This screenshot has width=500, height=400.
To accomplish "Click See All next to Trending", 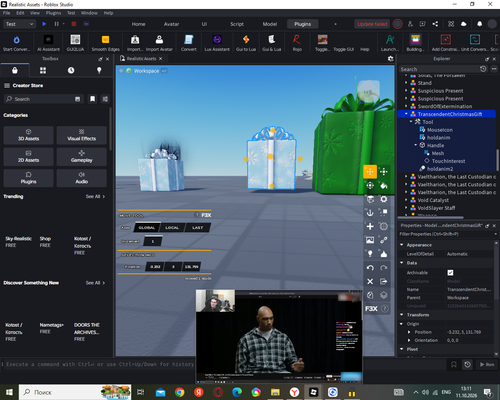I will [x=95, y=196].
